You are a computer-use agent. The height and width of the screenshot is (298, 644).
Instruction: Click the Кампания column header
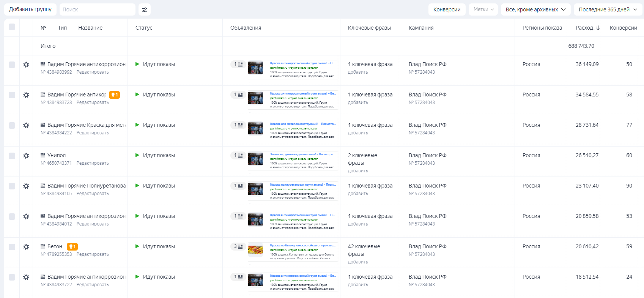[x=421, y=28]
